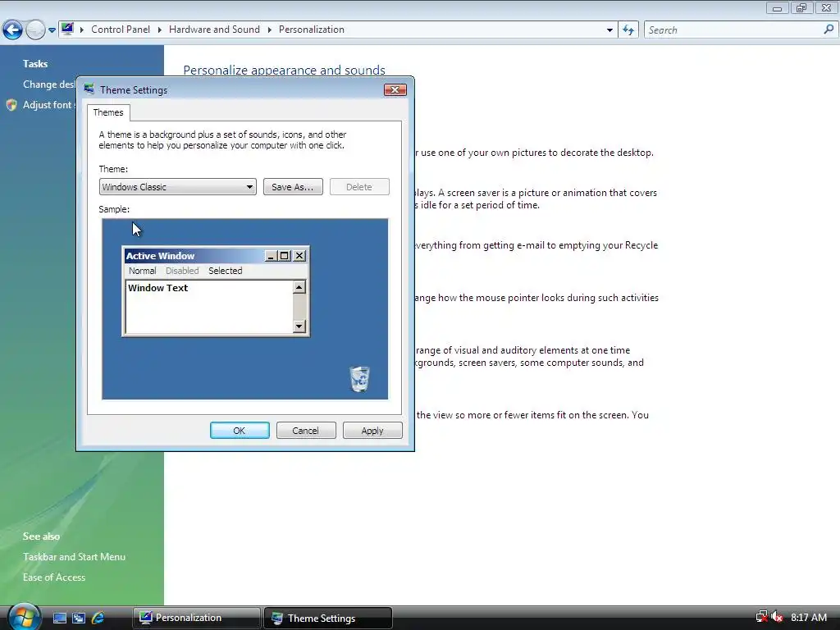Click Change desktop icons task link
840x630 pixels.
pos(49,84)
